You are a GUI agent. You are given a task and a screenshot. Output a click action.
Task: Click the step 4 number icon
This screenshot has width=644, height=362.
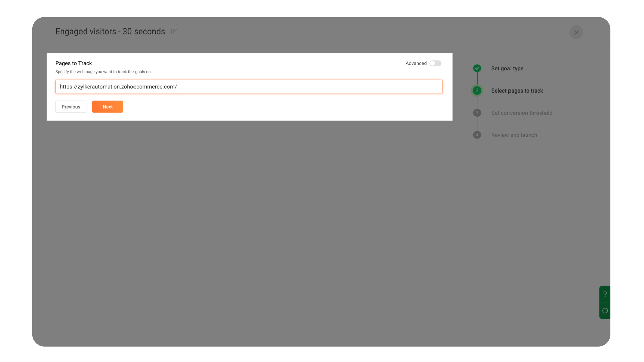coord(477,135)
